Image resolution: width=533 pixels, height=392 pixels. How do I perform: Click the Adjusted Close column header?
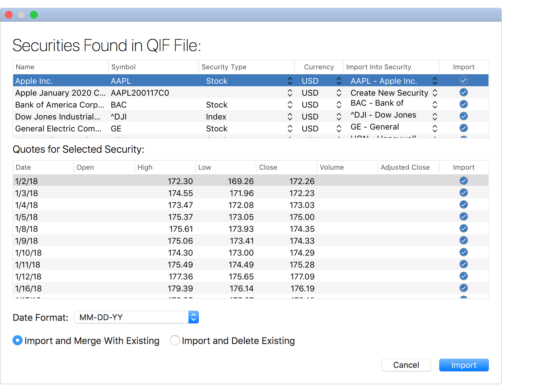click(405, 167)
